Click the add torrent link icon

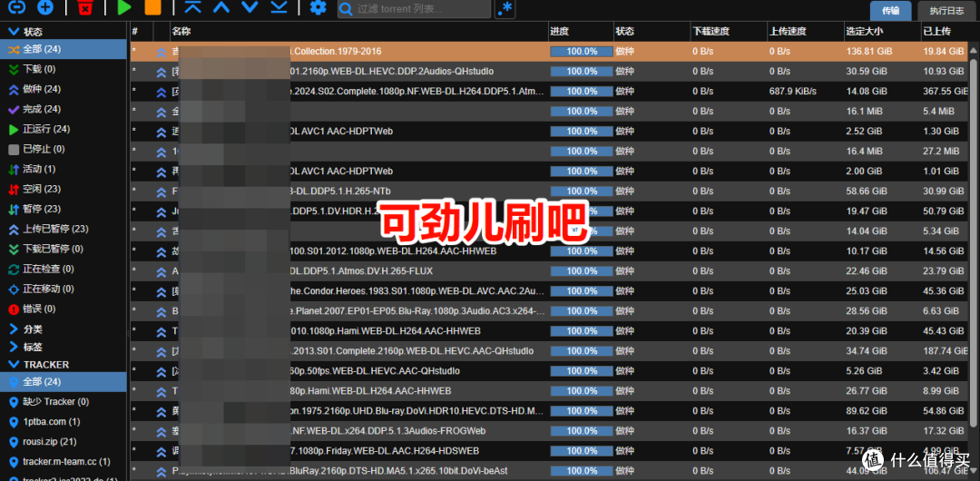coord(17,7)
